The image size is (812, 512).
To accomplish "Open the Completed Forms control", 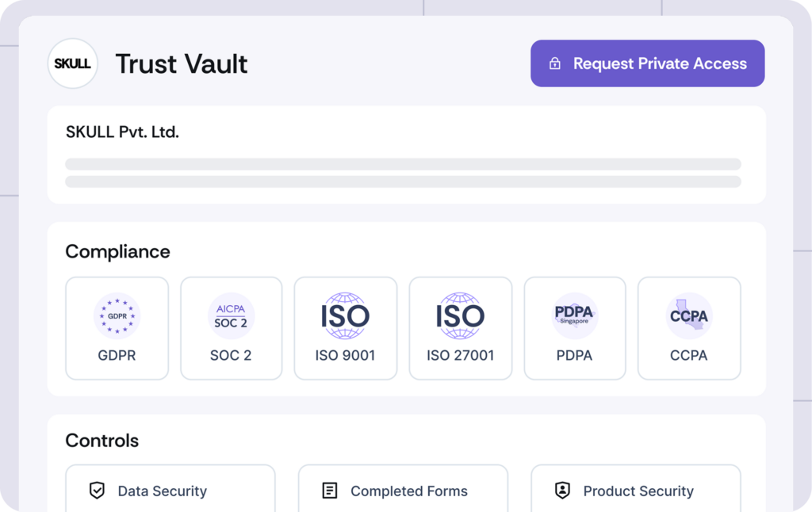I will pos(403,488).
